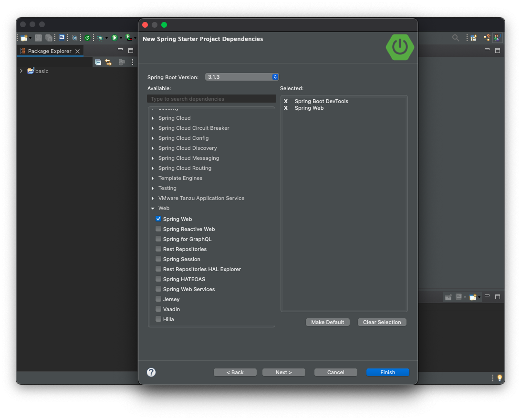Expand Spring Cloud Routing group
The image size is (521, 420).
click(153, 168)
